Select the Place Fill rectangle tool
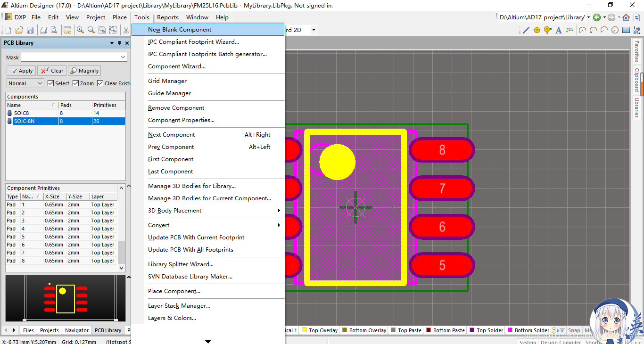Image resolution: width=644 pixels, height=344 pixels. point(626,30)
